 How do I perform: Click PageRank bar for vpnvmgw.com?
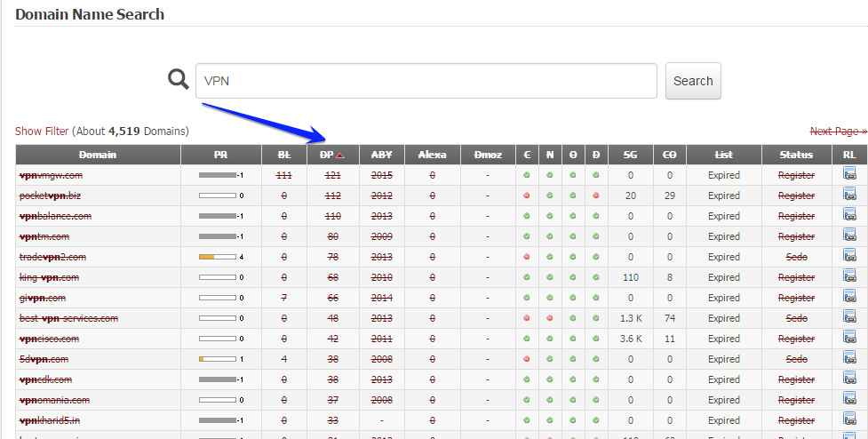coord(218,175)
